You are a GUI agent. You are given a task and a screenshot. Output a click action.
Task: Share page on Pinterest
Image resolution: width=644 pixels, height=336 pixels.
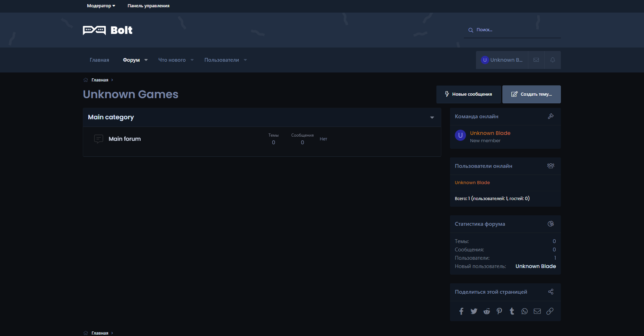click(x=499, y=311)
